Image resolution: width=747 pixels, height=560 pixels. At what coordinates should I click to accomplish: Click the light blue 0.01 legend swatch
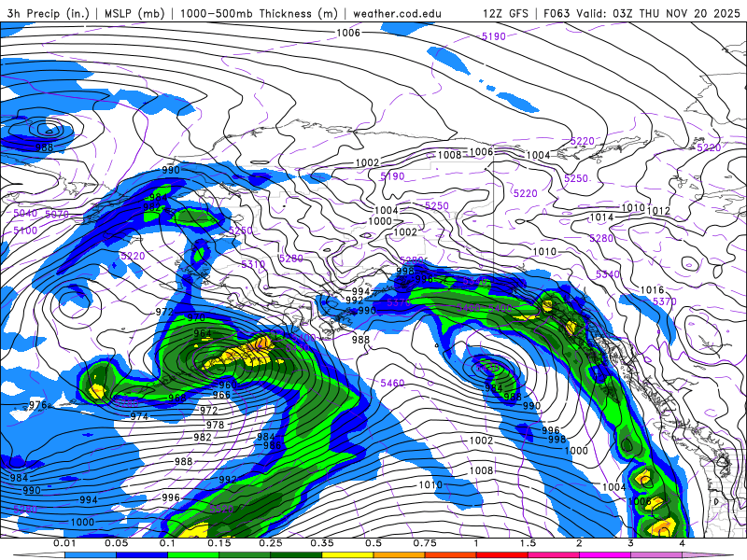tap(90, 555)
